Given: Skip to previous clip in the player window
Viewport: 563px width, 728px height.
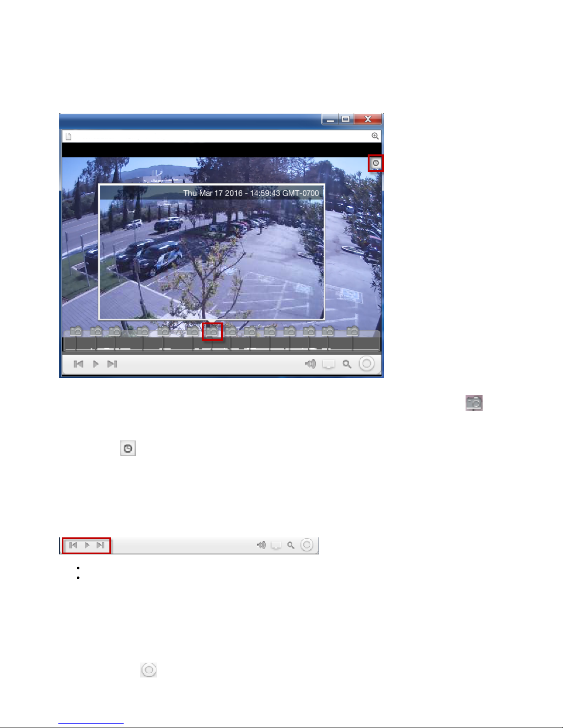Looking at the screenshot, I should [x=79, y=364].
